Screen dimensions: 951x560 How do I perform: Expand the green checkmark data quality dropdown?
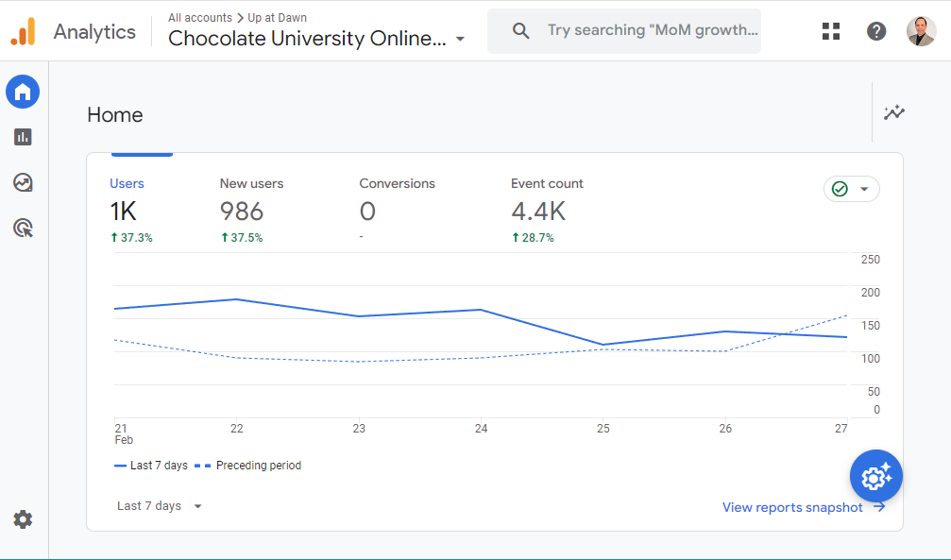coord(851,189)
